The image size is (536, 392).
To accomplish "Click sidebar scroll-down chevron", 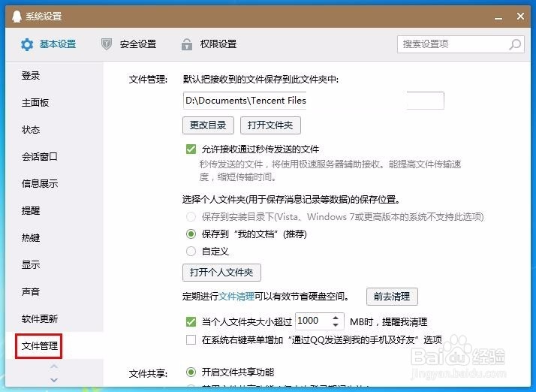I will pyautogui.click(x=54, y=380).
